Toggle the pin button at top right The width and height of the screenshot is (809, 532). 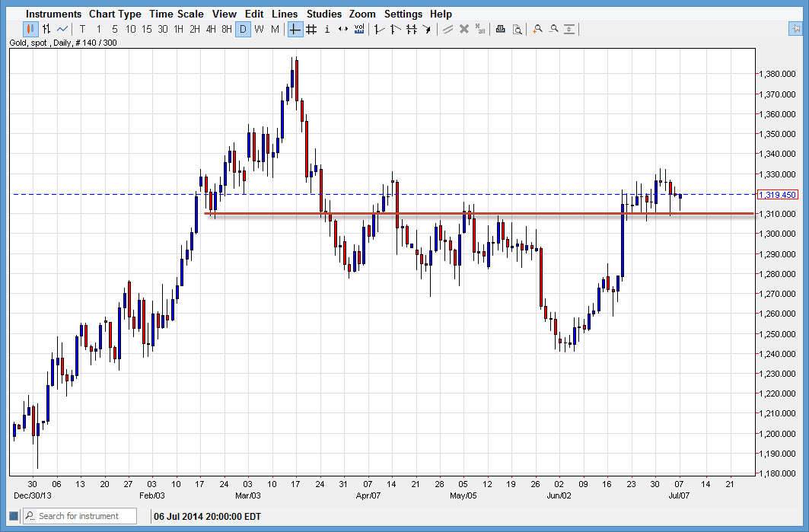click(795, 29)
